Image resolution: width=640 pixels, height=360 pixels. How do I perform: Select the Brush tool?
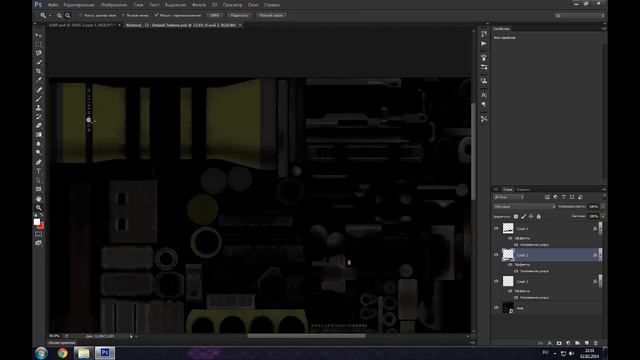tap(38, 99)
